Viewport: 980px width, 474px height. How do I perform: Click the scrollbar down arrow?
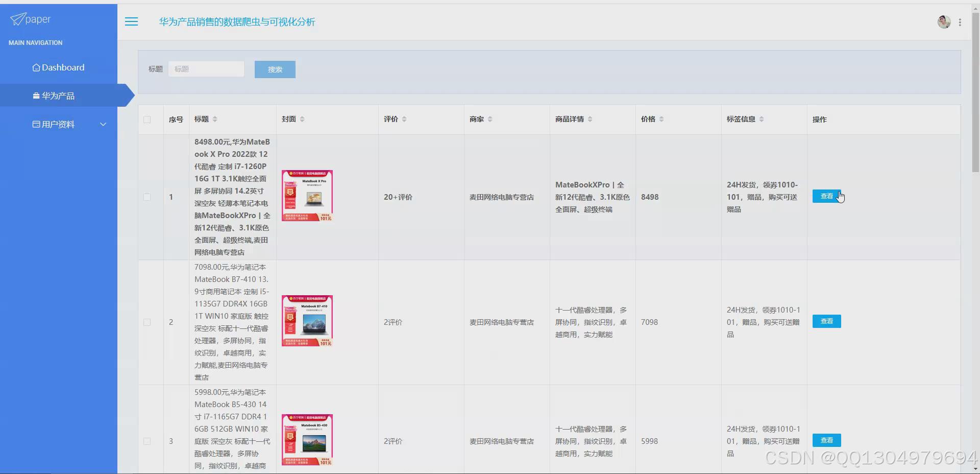975,469
